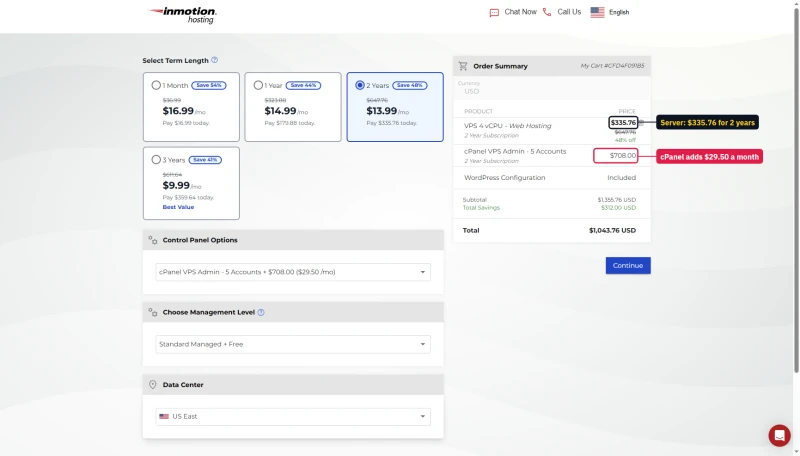Click the Choose Management Level gear icon
The width and height of the screenshot is (800, 456).
[x=153, y=312]
